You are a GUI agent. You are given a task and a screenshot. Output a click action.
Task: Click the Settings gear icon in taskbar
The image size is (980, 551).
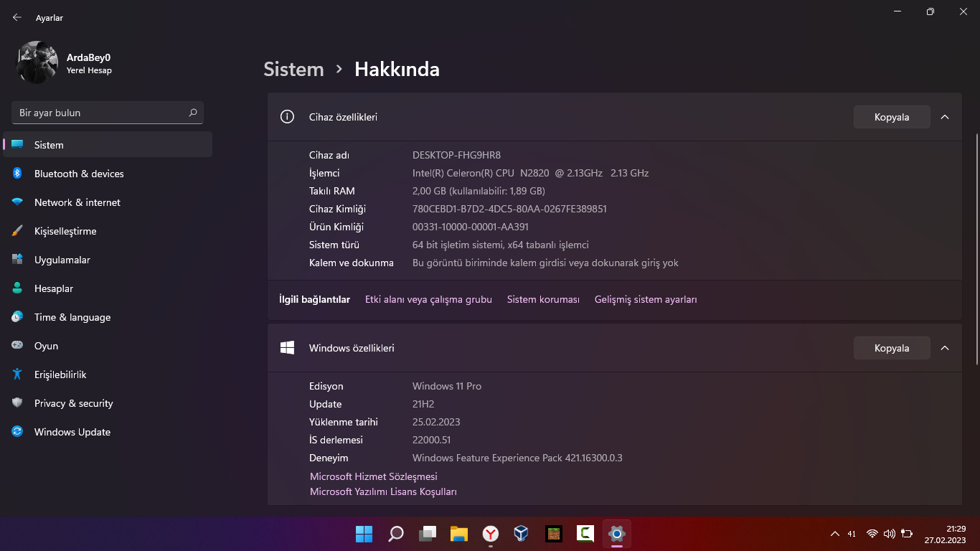[x=617, y=534]
